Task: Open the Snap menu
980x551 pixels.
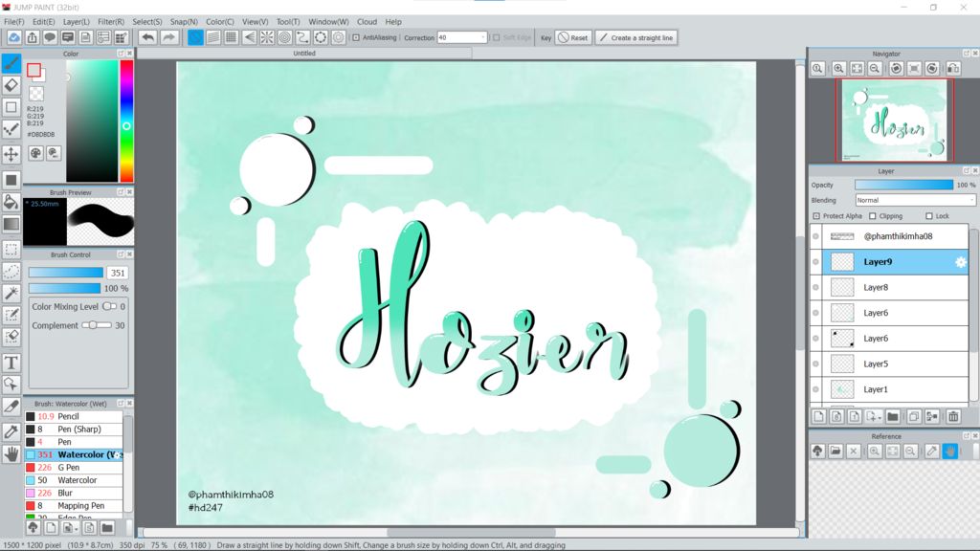Action: pos(184,21)
